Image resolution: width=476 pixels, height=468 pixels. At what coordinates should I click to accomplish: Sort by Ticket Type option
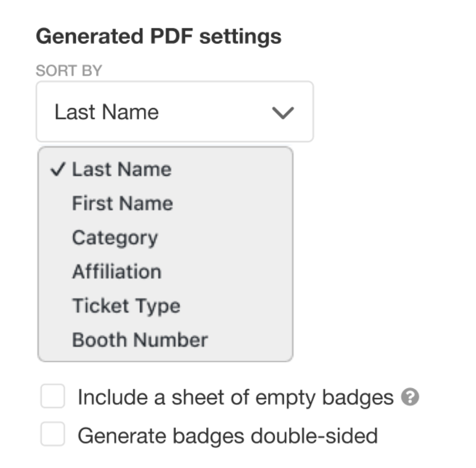126,305
